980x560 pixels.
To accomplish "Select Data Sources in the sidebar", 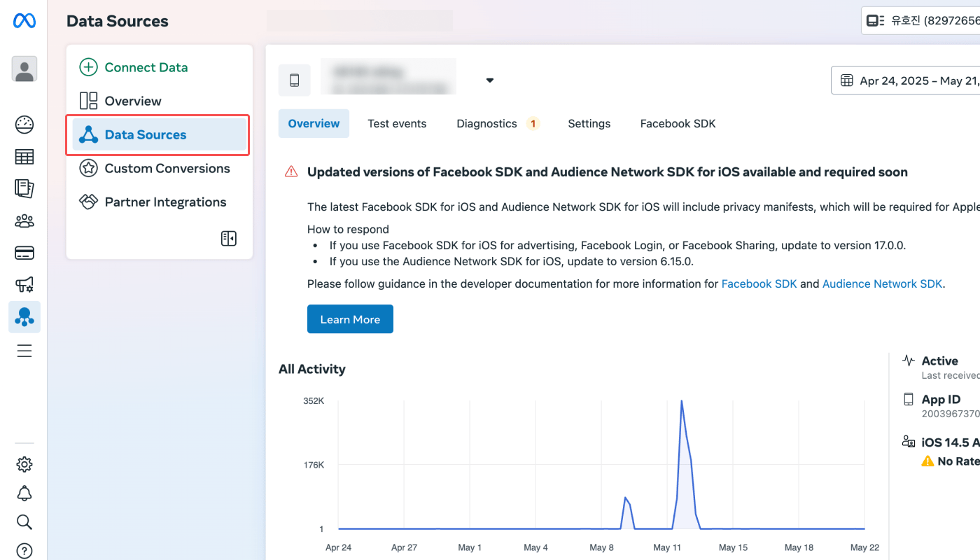I will pyautogui.click(x=160, y=135).
